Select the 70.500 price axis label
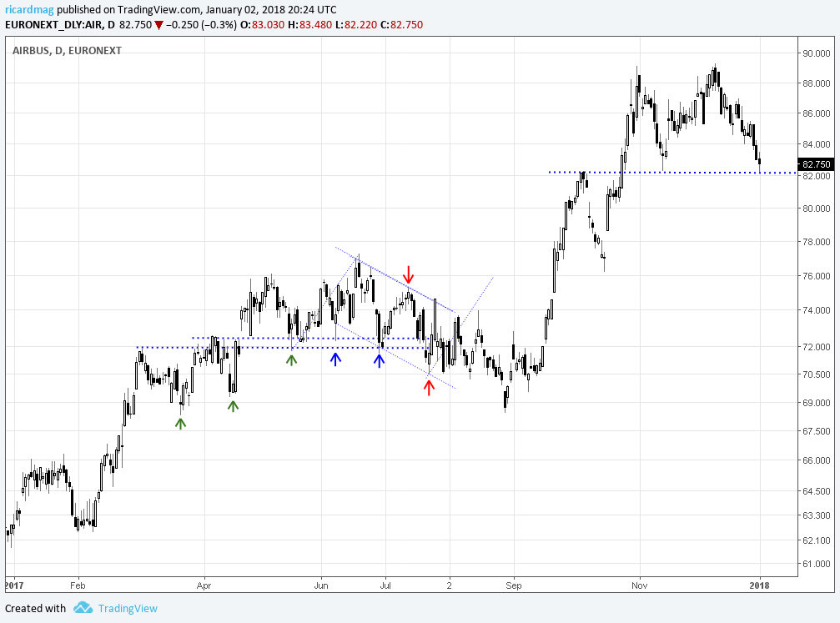The height and width of the screenshot is (623, 840). click(817, 374)
